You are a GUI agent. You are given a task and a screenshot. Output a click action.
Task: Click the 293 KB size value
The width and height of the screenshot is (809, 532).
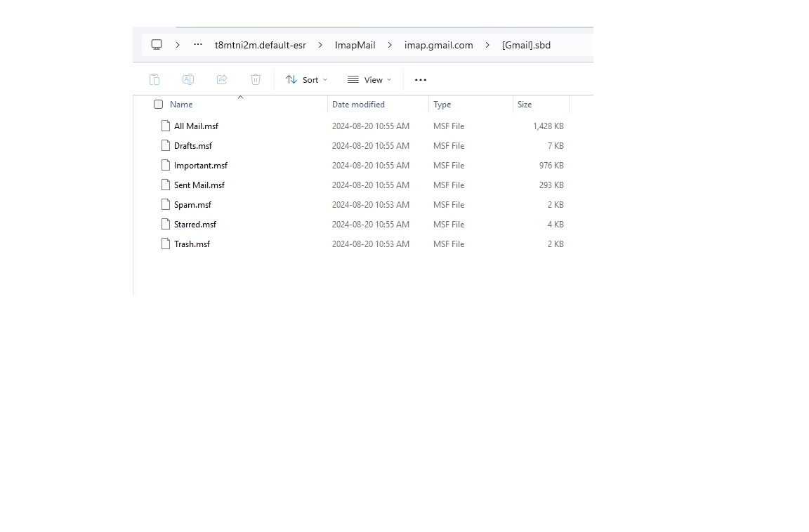[x=551, y=185]
